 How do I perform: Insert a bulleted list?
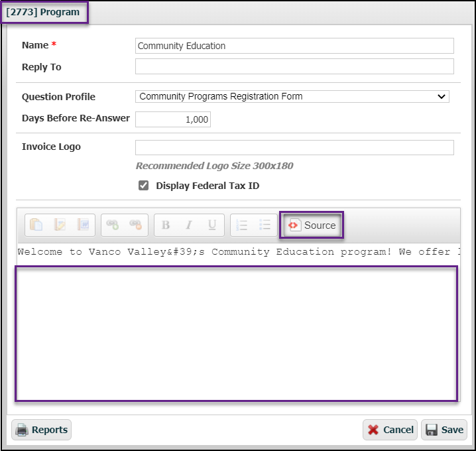coord(265,225)
